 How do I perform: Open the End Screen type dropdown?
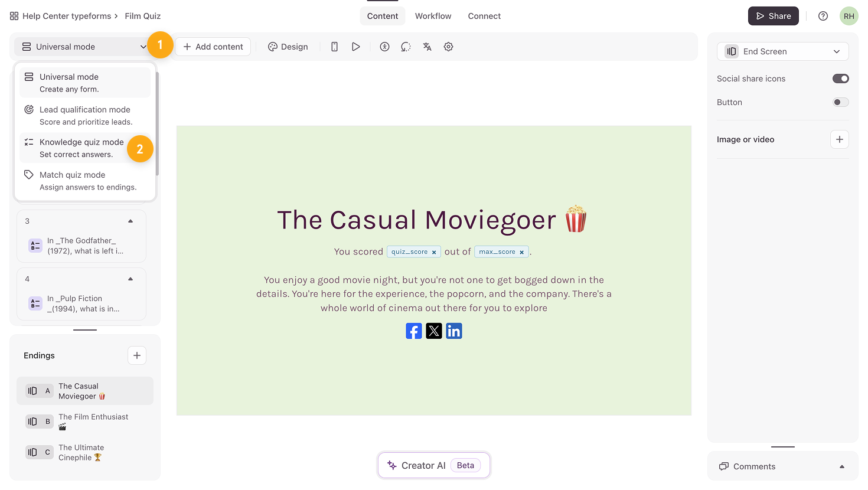(x=782, y=51)
